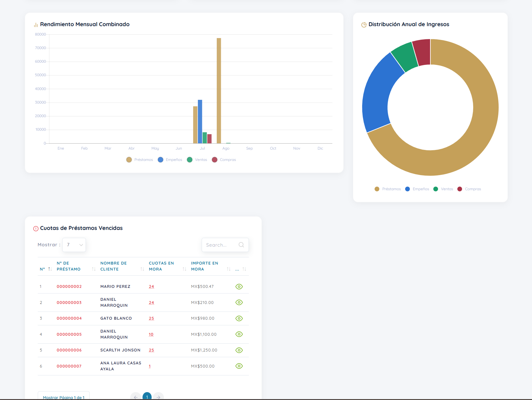Image resolution: width=532 pixels, height=400 pixels.
Task: Open eye icon for Scarlth Jonson row
Action: (x=239, y=350)
